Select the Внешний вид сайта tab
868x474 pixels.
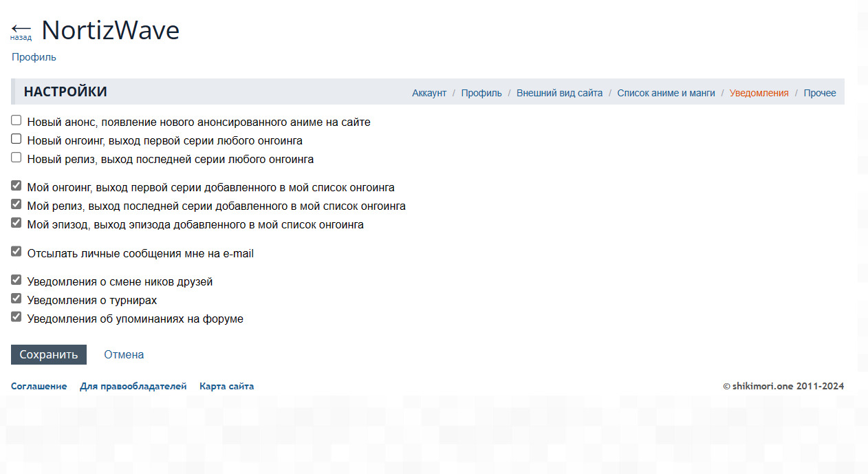point(559,93)
